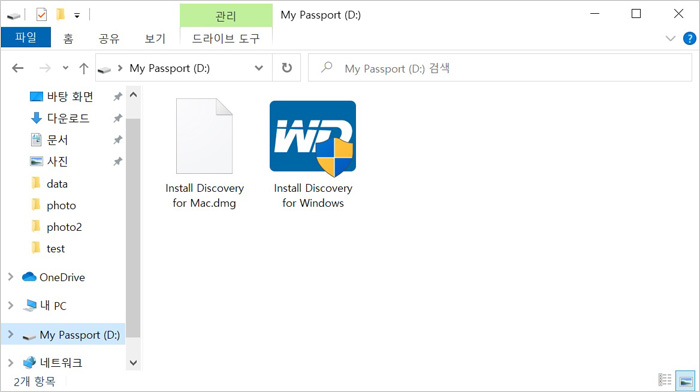Open the 파일 menu tab
Viewport: 700px width, 392px height.
tap(26, 38)
